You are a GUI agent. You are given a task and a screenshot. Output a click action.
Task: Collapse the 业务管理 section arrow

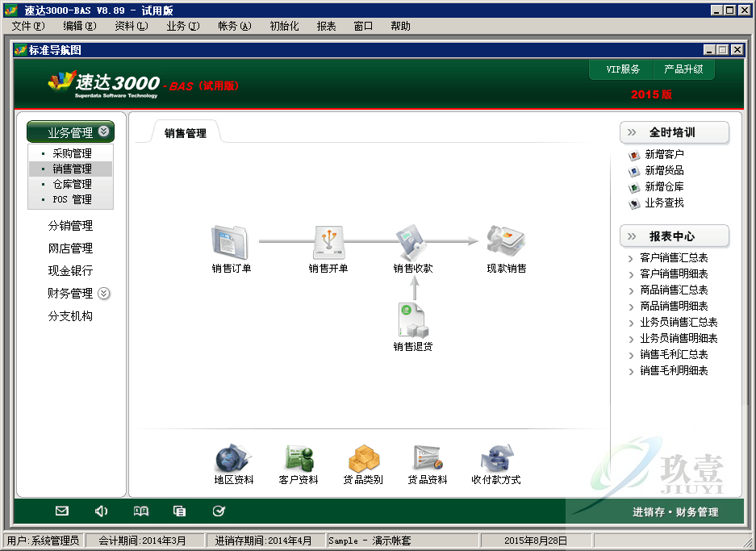pos(103,131)
